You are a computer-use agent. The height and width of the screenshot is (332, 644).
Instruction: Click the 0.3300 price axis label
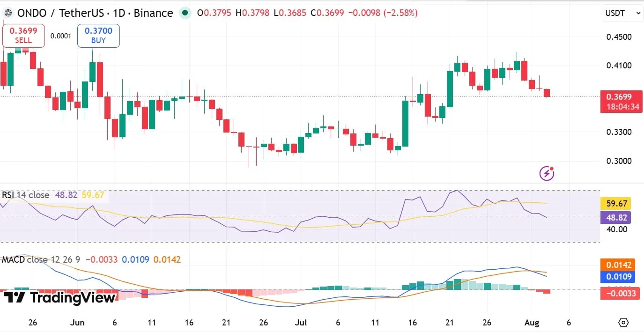619,132
